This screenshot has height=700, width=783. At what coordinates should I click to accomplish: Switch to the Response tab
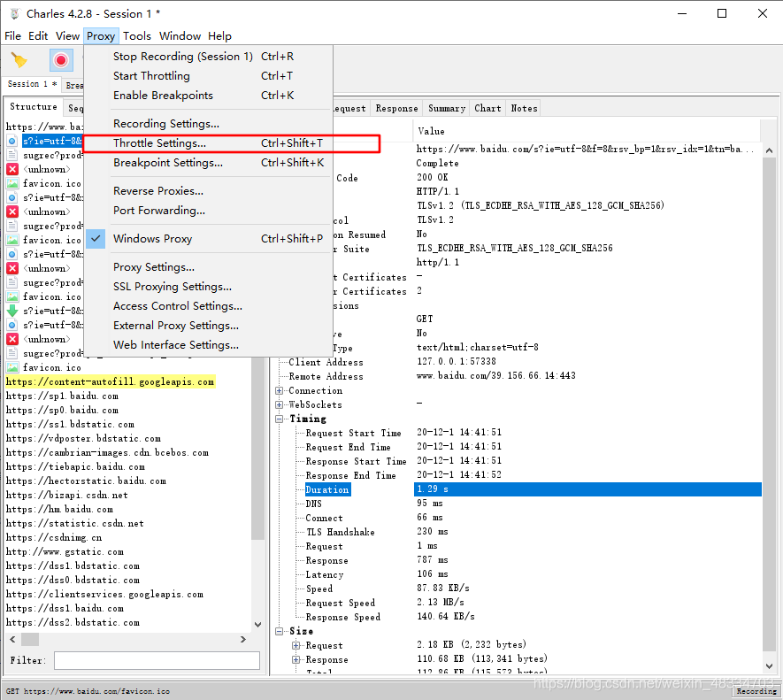click(396, 109)
